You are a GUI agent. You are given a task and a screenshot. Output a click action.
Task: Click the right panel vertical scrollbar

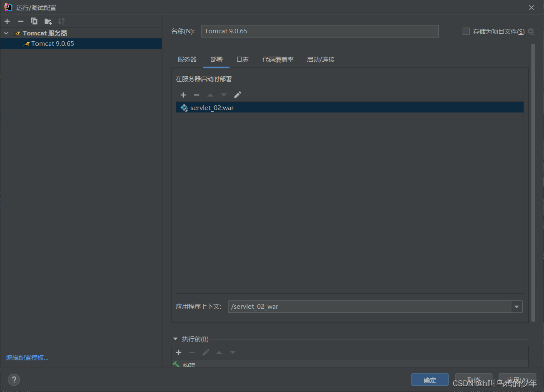(x=533, y=183)
